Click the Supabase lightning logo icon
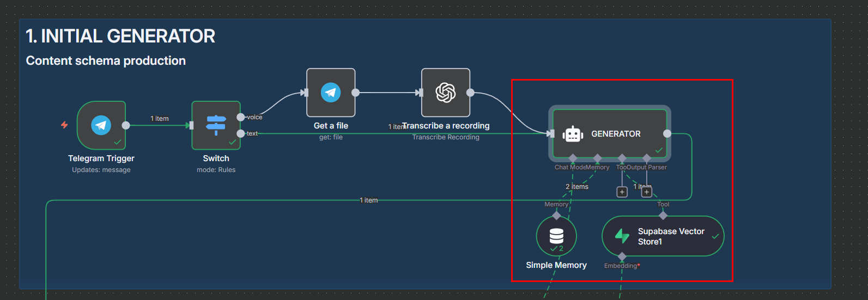 coord(622,236)
